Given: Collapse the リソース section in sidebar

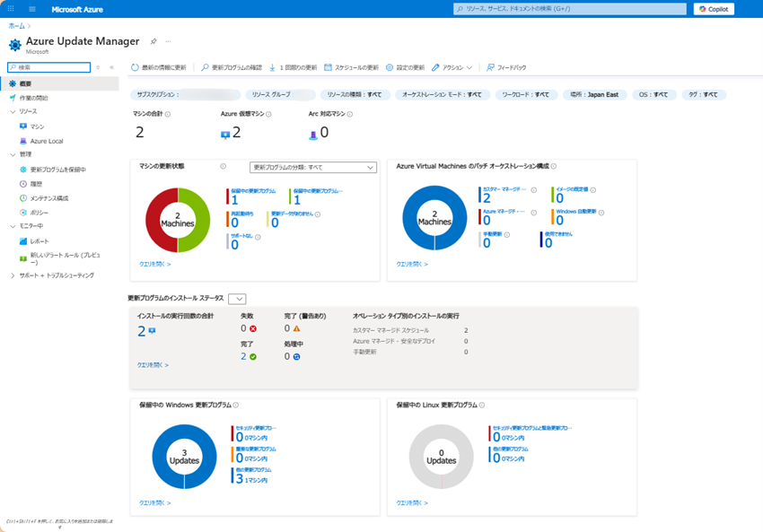Looking at the screenshot, I should pyautogui.click(x=13, y=112).
